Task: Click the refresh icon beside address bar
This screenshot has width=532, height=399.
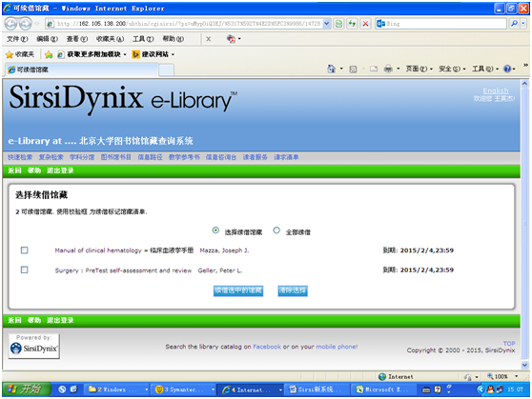Action: [352, 24]
